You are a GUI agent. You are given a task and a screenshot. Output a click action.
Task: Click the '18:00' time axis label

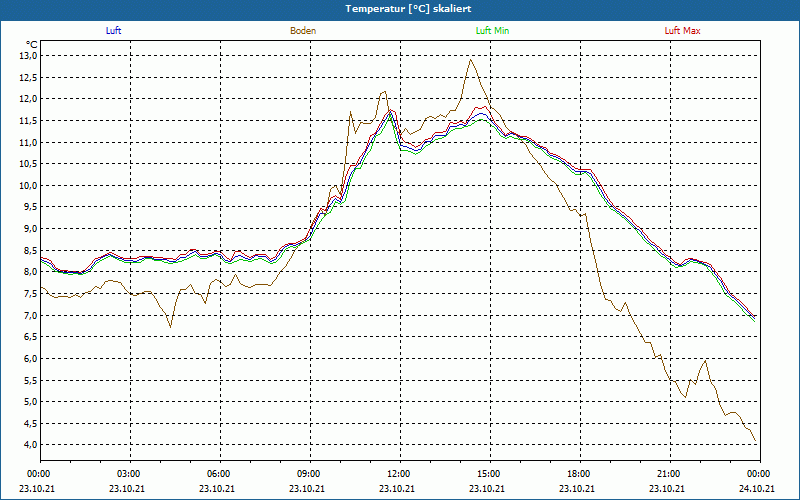[580, 474]
